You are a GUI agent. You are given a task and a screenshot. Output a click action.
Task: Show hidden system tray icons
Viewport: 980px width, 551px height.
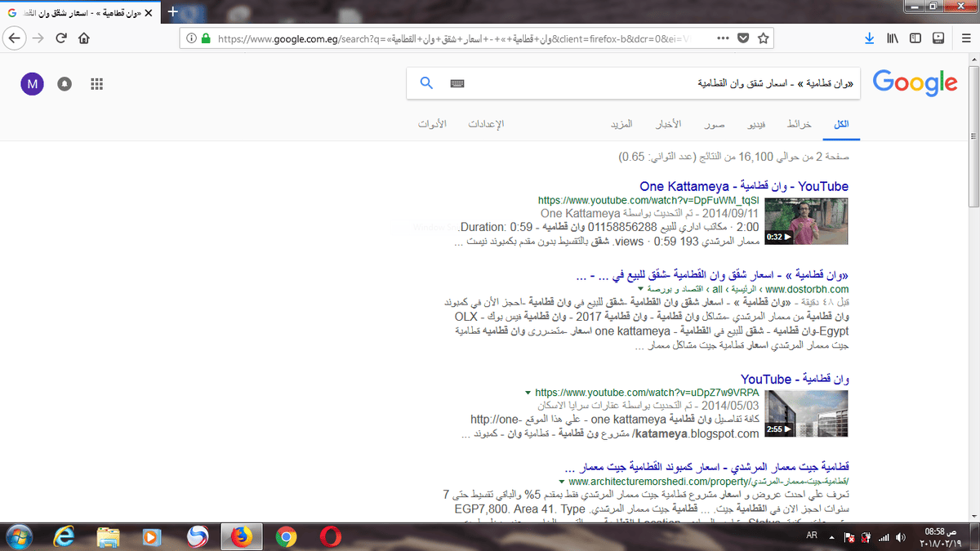pos(832,537)
